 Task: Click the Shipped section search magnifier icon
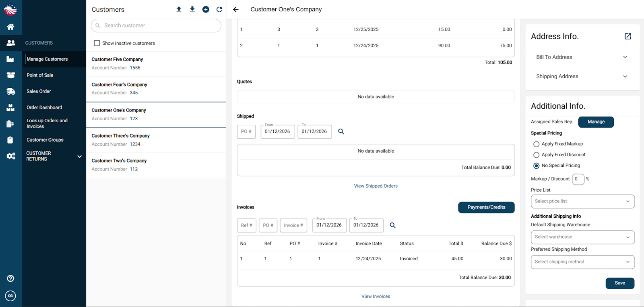pyautogui.click(x=341, y=132)
